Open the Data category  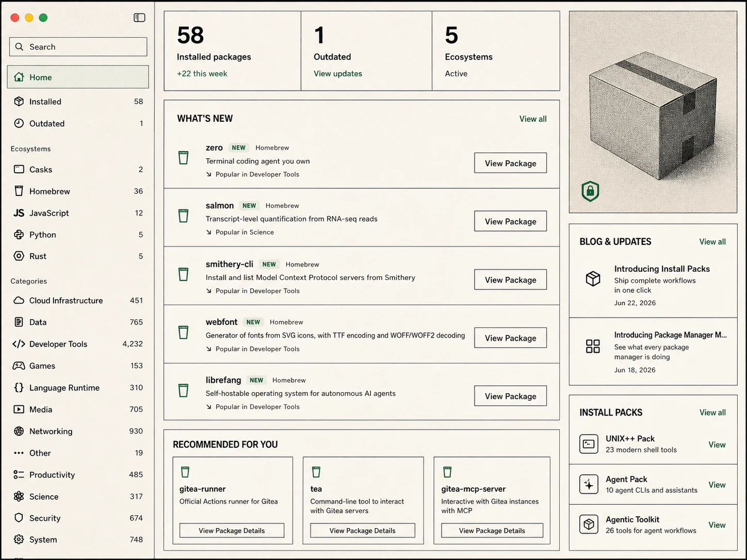(x=78, y=322)
